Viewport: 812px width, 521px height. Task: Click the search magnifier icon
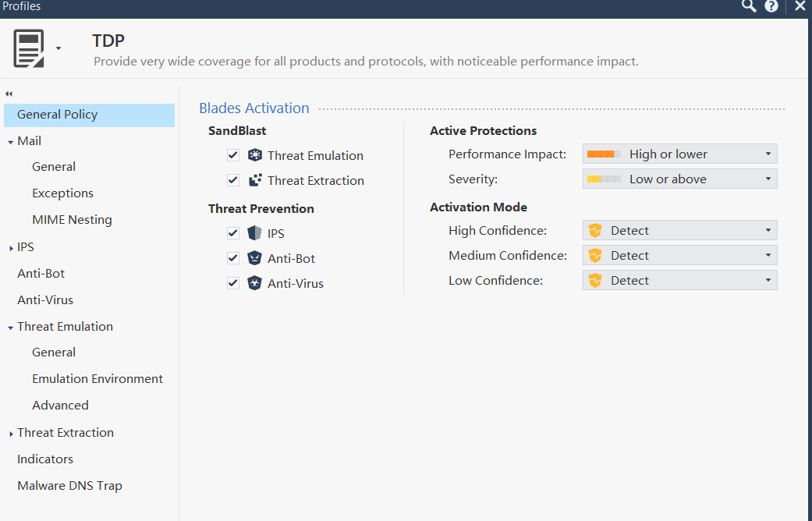pos(749,6)
